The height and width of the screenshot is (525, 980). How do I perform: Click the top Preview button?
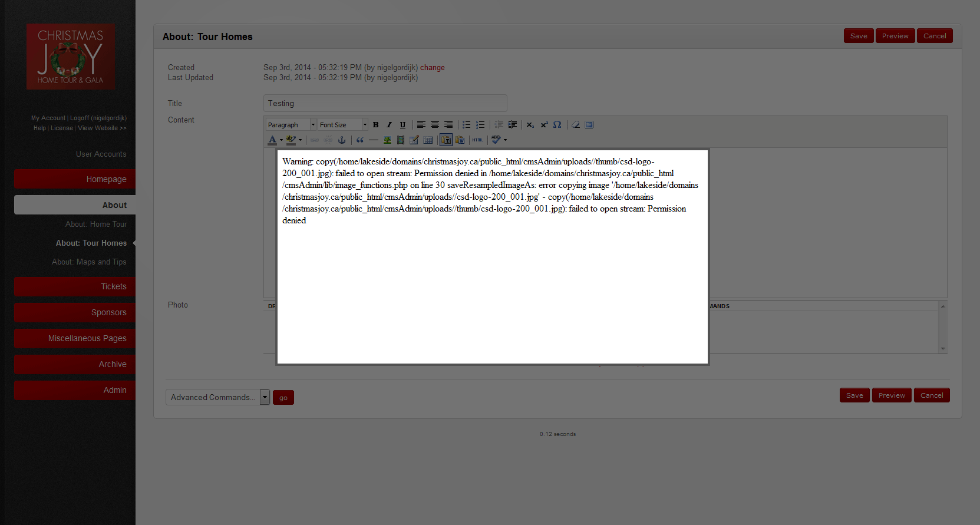(895, 36)
